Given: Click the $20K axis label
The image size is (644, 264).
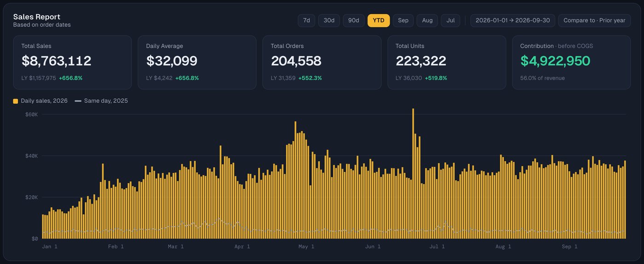Looking at the screenshot, I should point(31,197).
